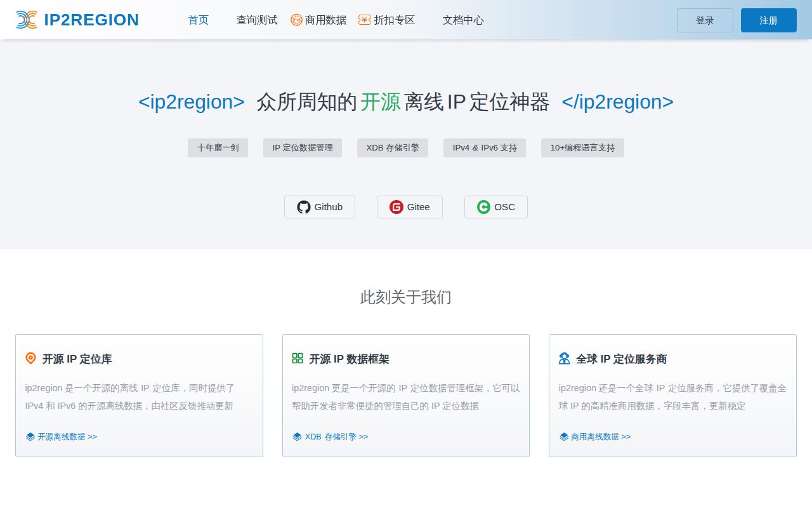Click the IP2REGION logo icon
Viewport: 812px width, 508px height.
coord(27,20)
